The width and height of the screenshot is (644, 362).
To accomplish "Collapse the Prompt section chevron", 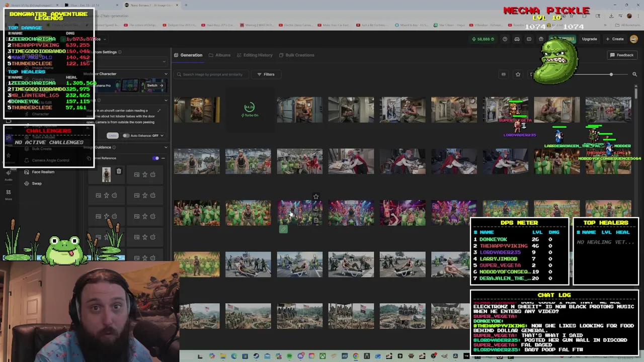I will coord(166,101).
